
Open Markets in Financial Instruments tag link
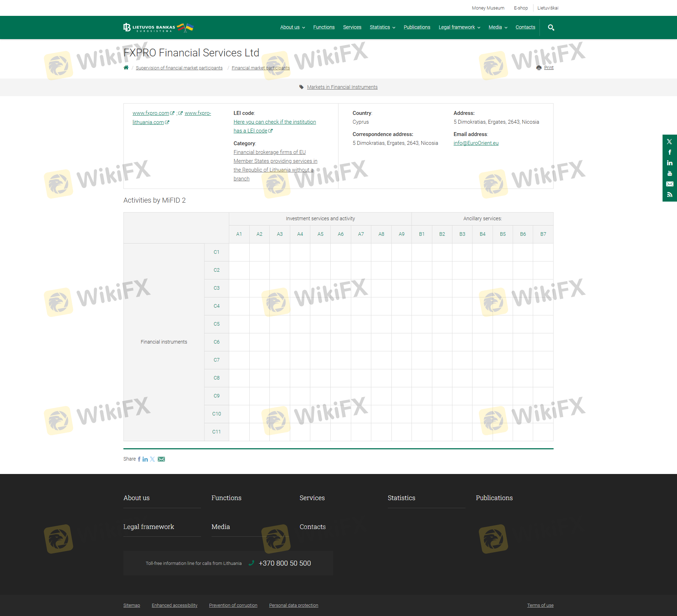(342, 87)
